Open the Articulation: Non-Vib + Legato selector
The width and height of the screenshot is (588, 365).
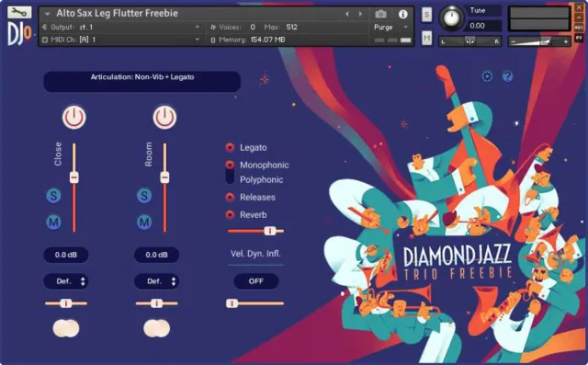[x=142, y=82]
